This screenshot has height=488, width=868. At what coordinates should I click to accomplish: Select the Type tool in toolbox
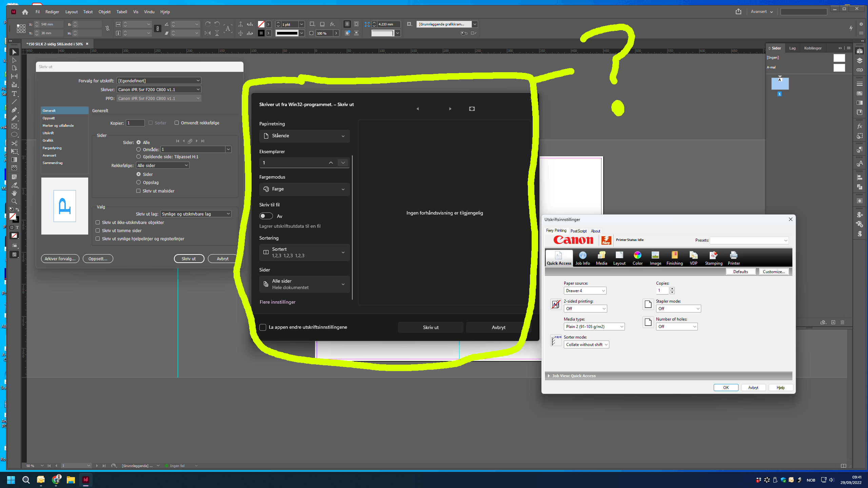pyautogui.click(x=14, y=94)
